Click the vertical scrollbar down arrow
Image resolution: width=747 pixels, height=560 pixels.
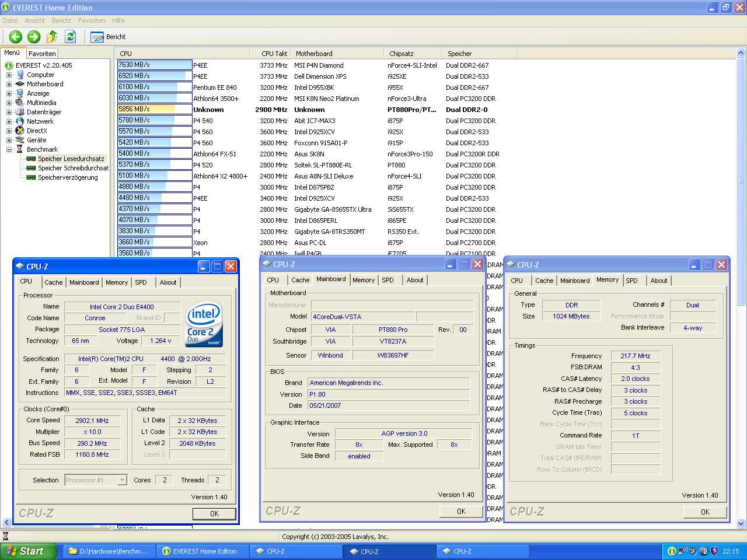(741, 523)
